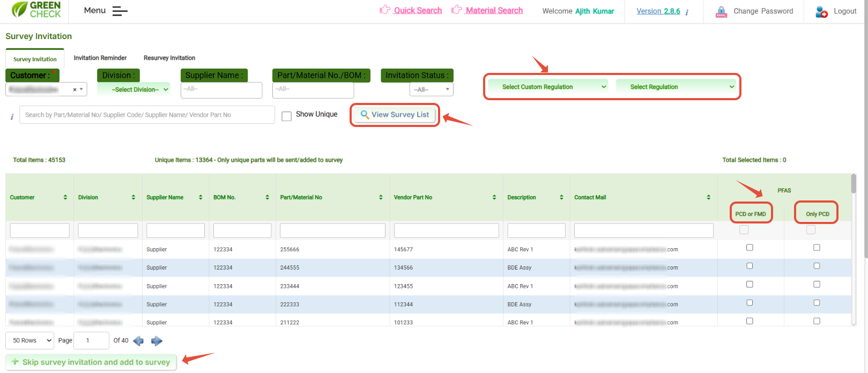Check Only PCD for part 255666

[817, 248]
